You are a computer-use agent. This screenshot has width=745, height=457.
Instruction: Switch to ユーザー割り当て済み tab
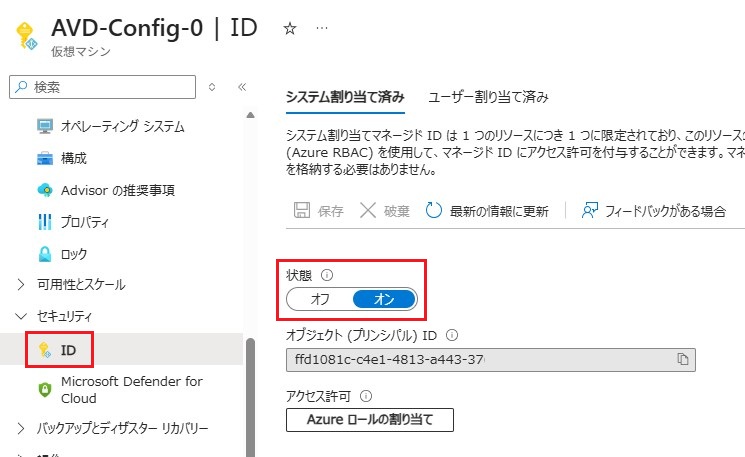pos(488,97)
